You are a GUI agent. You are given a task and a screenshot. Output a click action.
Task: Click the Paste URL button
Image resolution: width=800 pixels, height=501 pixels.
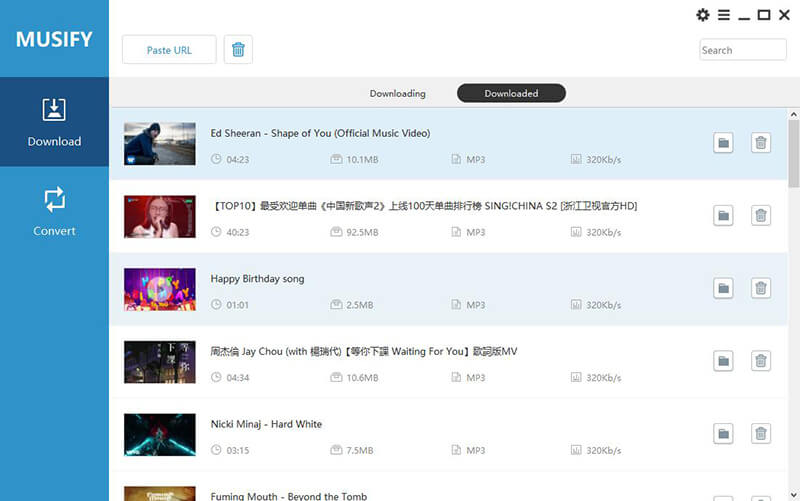coord(169,49)
